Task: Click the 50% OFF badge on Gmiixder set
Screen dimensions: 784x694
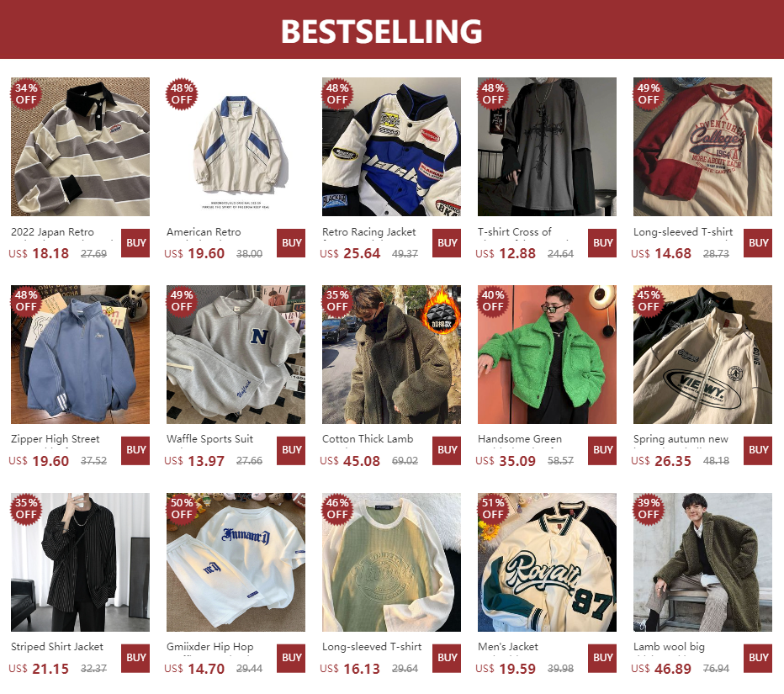Action: point(182,508)
